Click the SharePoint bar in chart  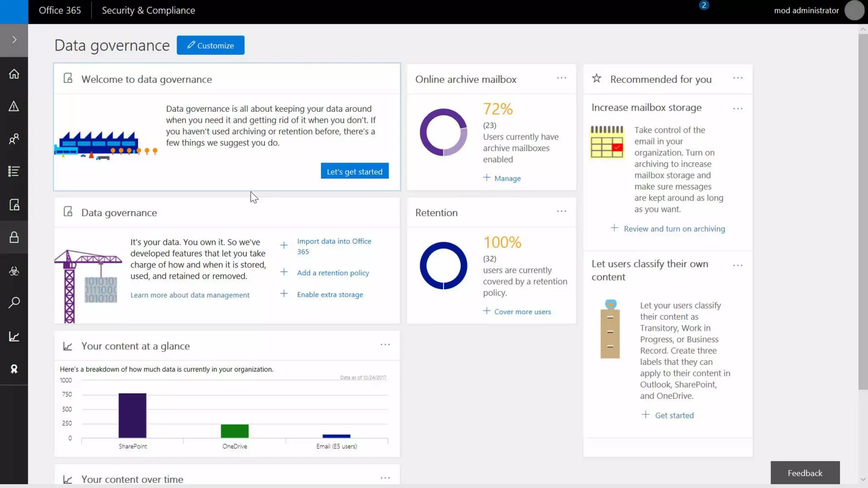coord(132,416)
